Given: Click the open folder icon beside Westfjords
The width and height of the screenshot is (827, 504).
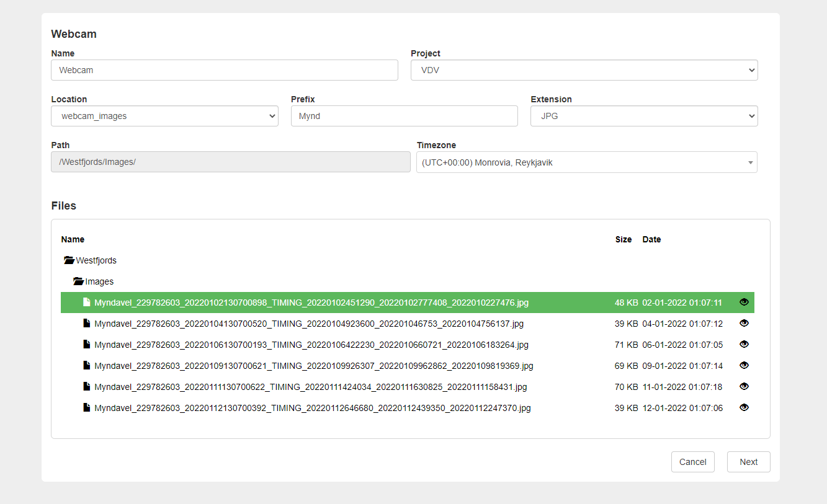Looking at the screenshot, I should [x=69, y=260].
